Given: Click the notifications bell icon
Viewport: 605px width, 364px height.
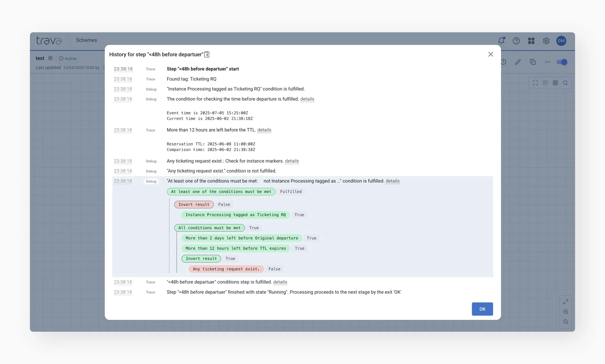Looking at the screenshot, I should click(x=501, y=41).
